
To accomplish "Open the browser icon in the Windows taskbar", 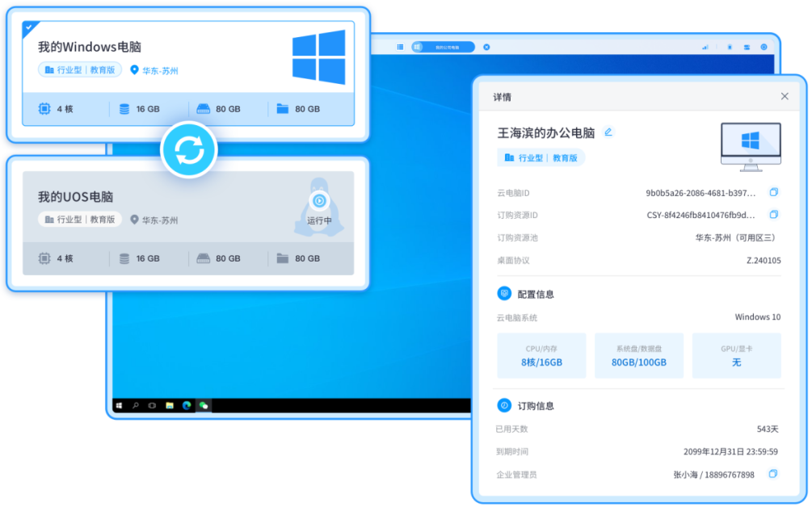I will pyautogui.click(x=187, y=405).
